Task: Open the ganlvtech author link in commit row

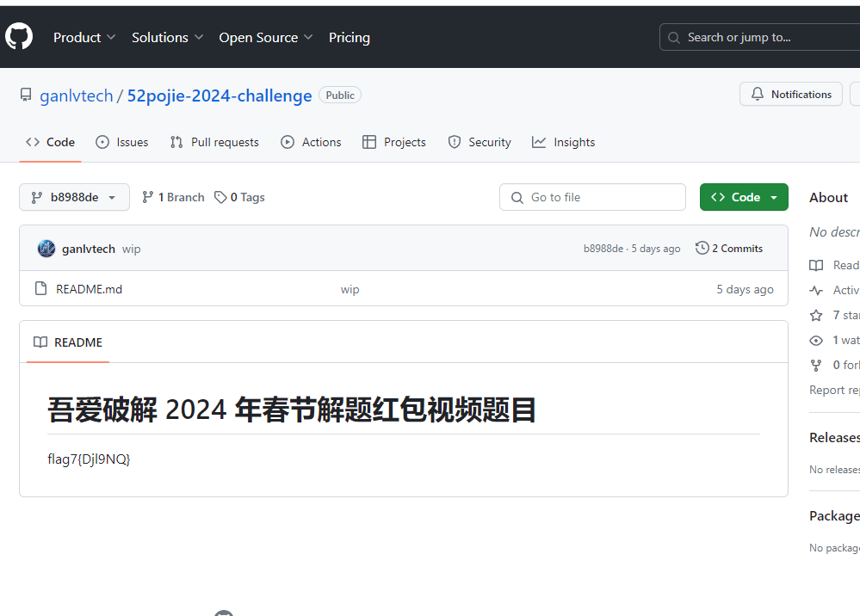Action: [89, 249]
